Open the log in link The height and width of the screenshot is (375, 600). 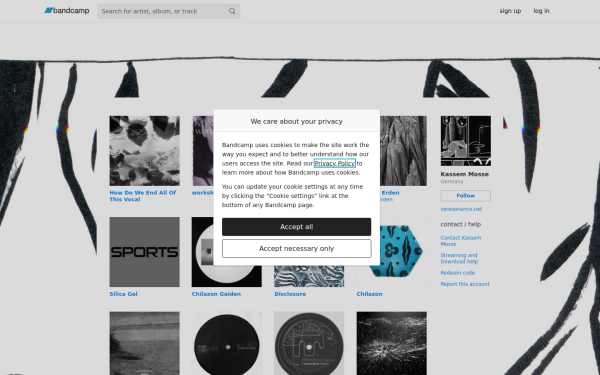point(541,11)
